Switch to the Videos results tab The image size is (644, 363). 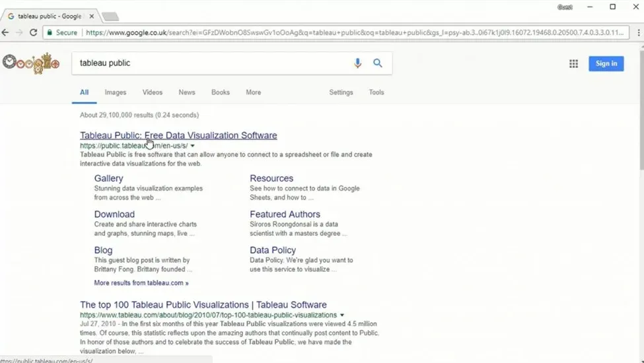(x=152, y=92)
